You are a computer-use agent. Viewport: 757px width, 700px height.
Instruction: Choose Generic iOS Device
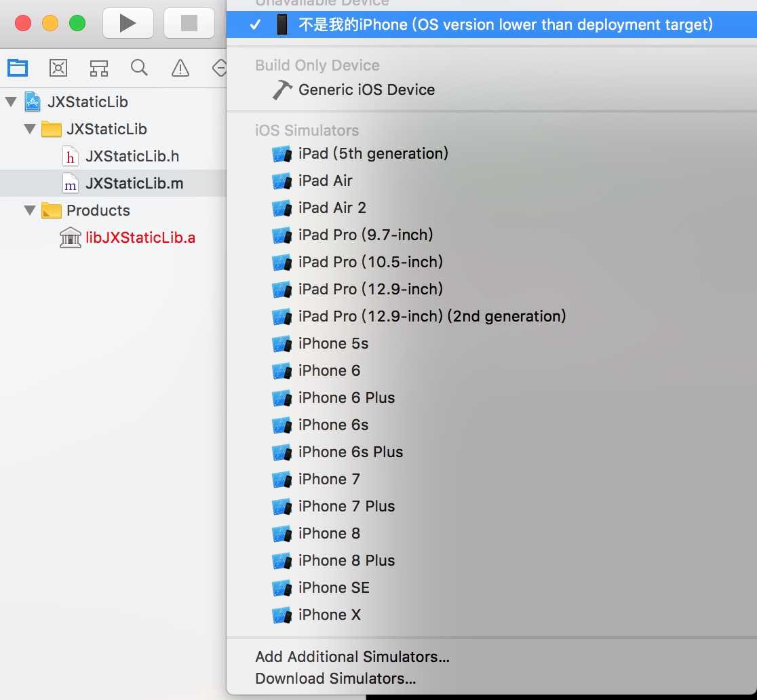point(492,90)
